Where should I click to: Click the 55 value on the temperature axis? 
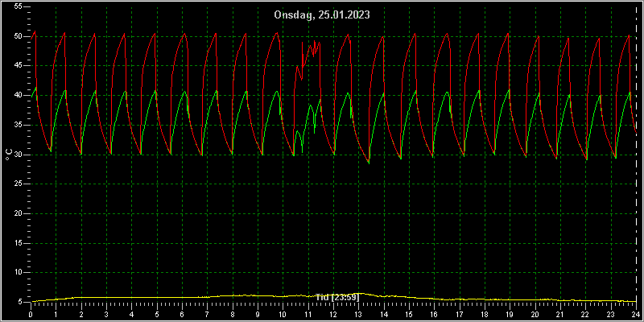[x=19, y=6]
